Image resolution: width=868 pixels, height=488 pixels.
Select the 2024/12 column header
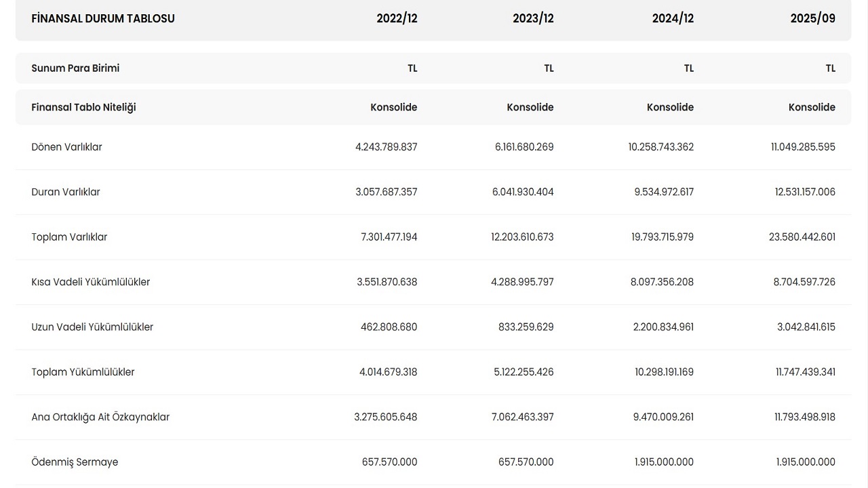pyautogui.click(x=673, y=19)
